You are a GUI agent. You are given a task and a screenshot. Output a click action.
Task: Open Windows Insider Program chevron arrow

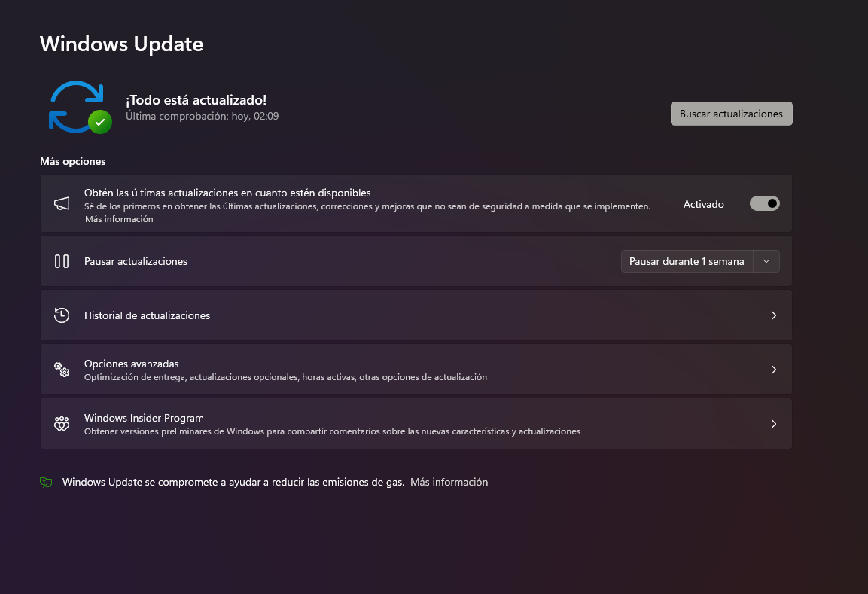click(x=774, y=424)
